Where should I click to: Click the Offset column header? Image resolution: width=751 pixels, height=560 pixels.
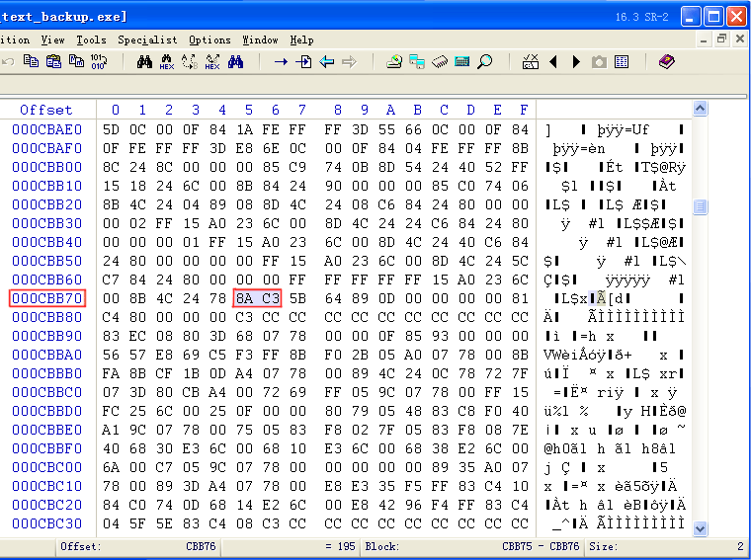tap(46, 110)
